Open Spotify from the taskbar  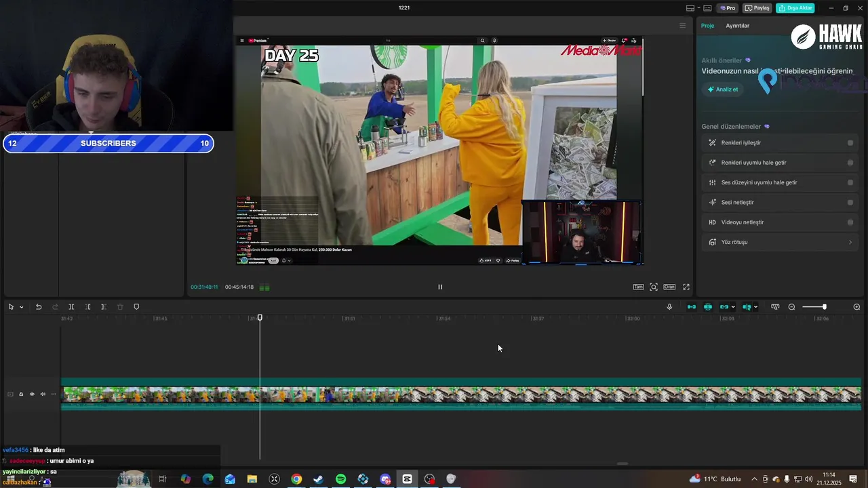click(x=341, y=479)
